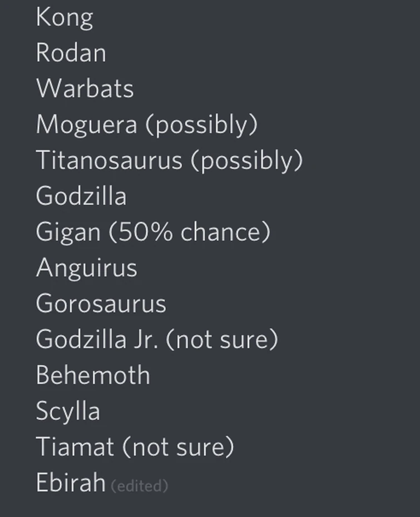This screenshot has width=420, height=517.
Task: Click the Warbats text
Action: tap(85, 88)
